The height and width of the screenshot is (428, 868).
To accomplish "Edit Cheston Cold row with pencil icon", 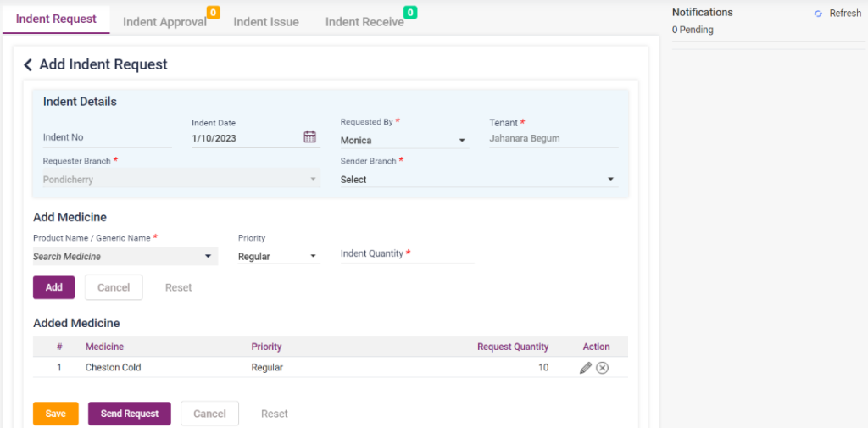I will tap(585, 368).
